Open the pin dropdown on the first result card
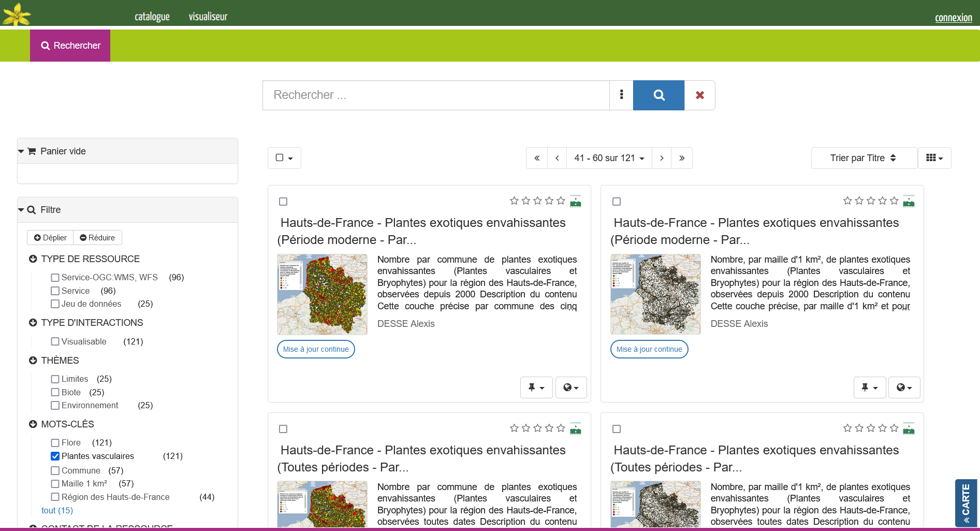Image resolution: width=980 pixels, height=531 pixels. (x=536, y=387)
